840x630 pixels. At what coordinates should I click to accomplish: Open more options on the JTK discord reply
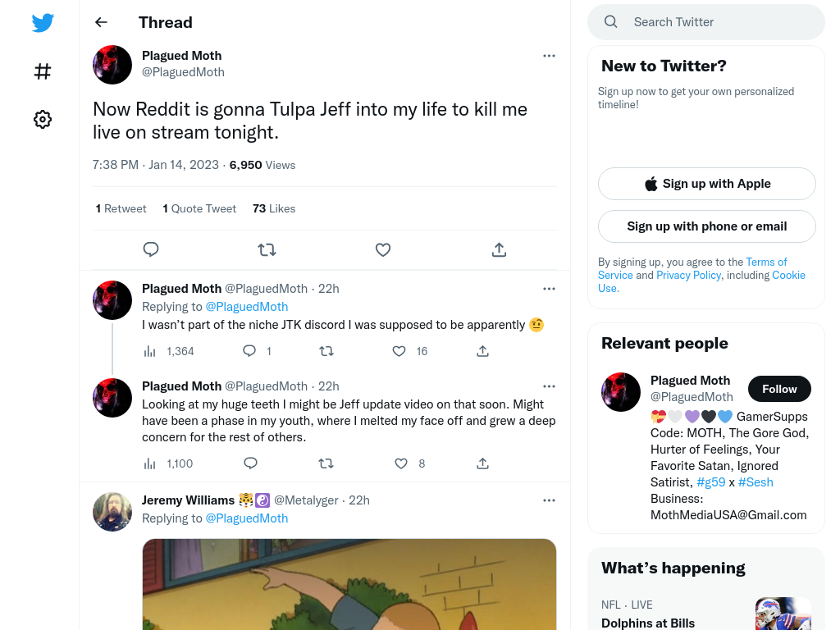click(549, 289)
